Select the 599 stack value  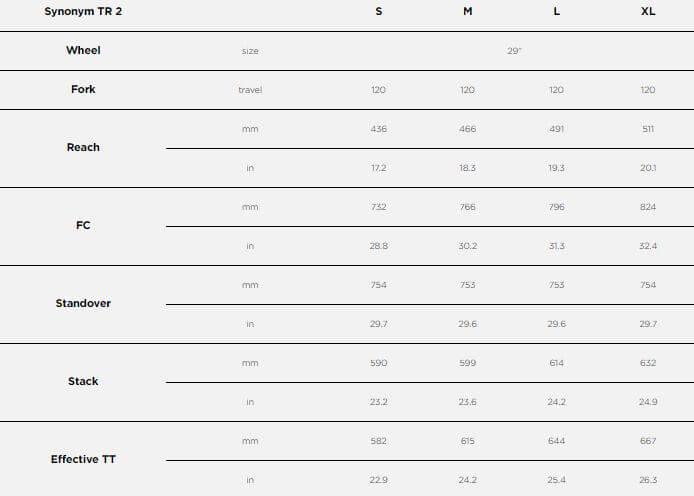click(468, 363)
